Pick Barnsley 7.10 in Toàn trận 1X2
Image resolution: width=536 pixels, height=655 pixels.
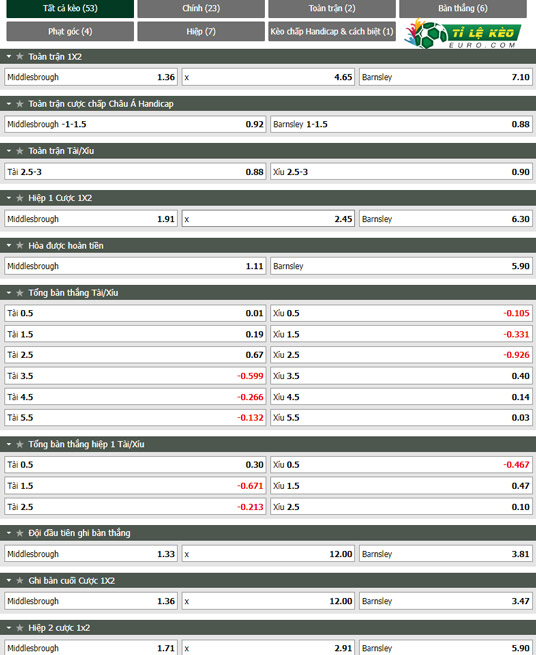pyautogui.click(x=446, y=77)
